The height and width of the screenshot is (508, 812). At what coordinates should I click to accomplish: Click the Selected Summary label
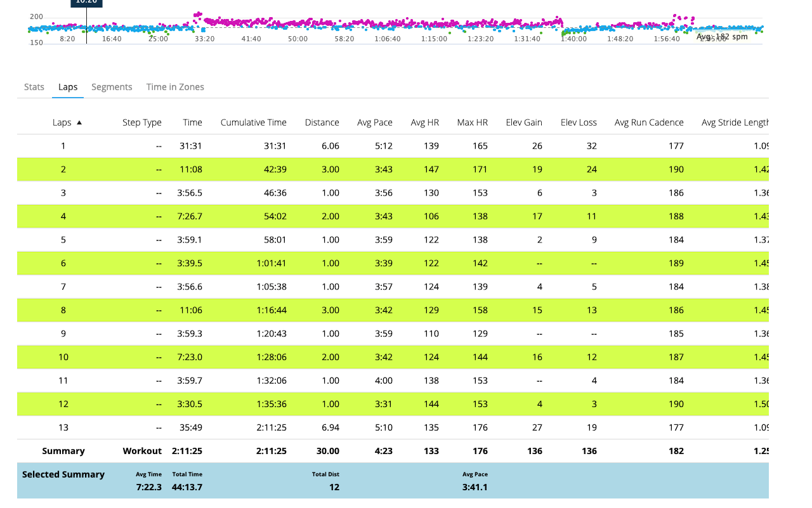(x=63, y=475)
